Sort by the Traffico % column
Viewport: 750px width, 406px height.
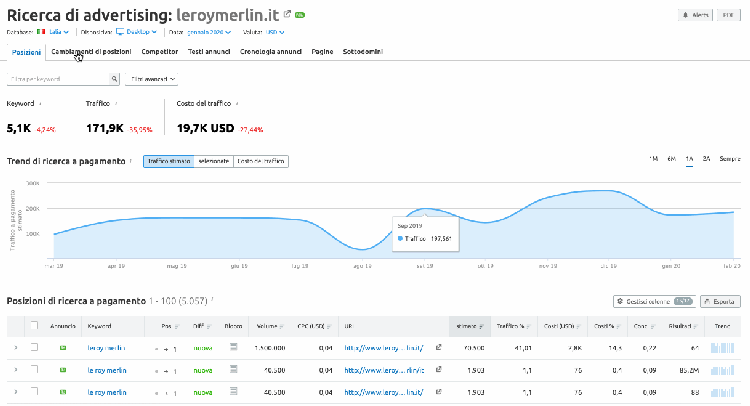514,326
